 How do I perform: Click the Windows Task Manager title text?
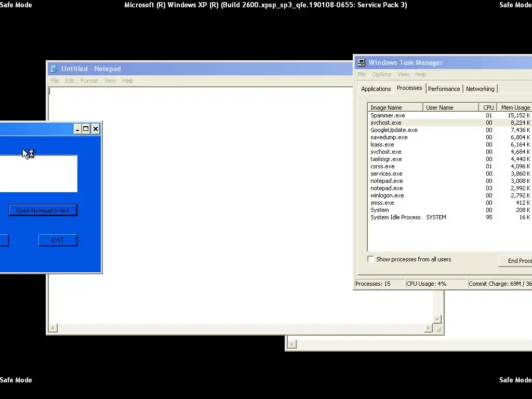405,62
